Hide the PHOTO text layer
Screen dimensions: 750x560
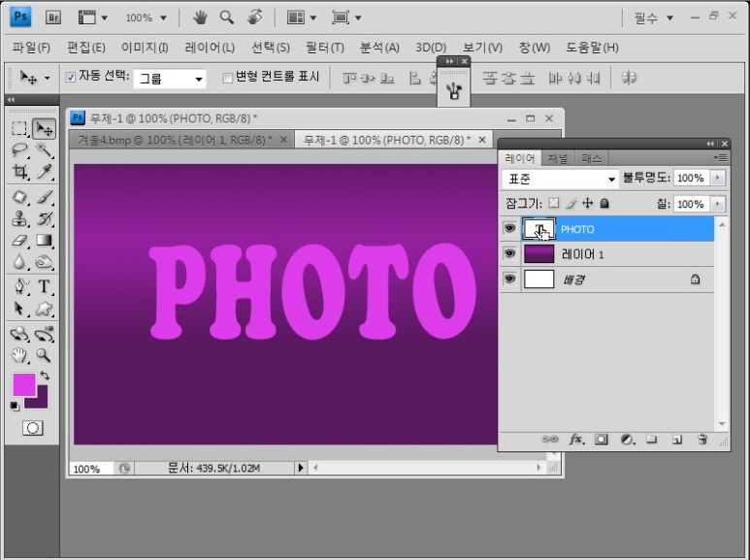(508, 229)
